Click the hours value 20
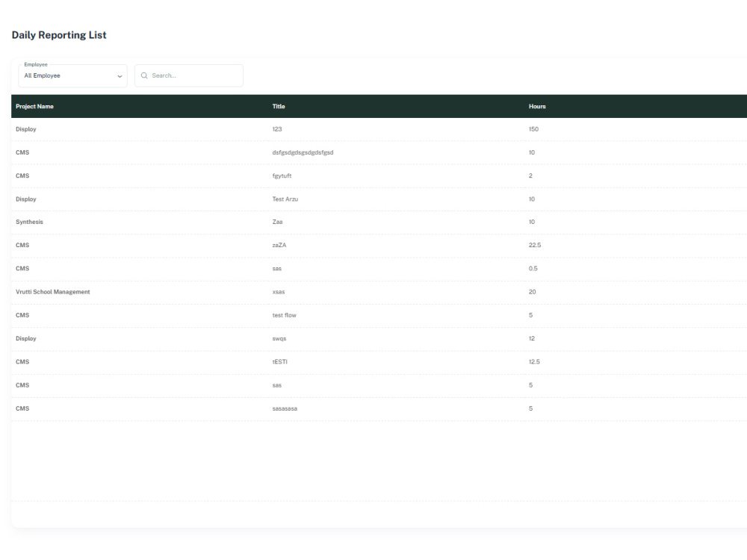The image size is (747, 560). pyautogui.click(x=532, y=292)
